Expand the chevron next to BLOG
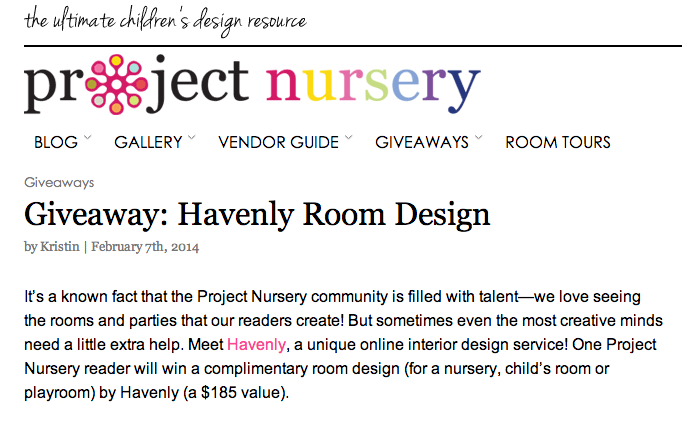 pyautogui.click(x=88, y=138)
